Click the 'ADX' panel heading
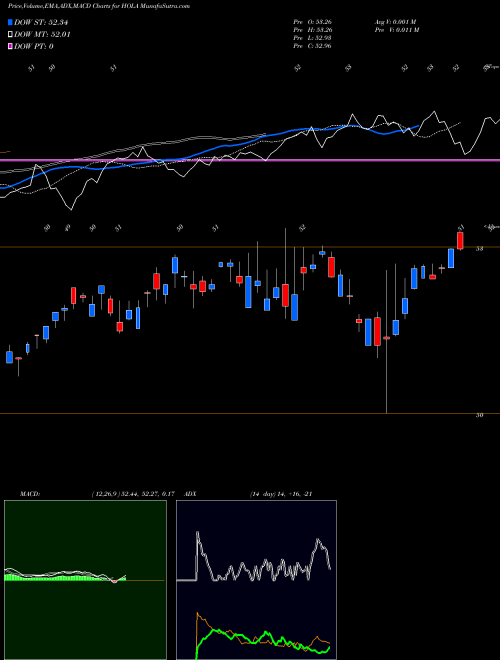500x660 pixels. (x=189, y=494)
